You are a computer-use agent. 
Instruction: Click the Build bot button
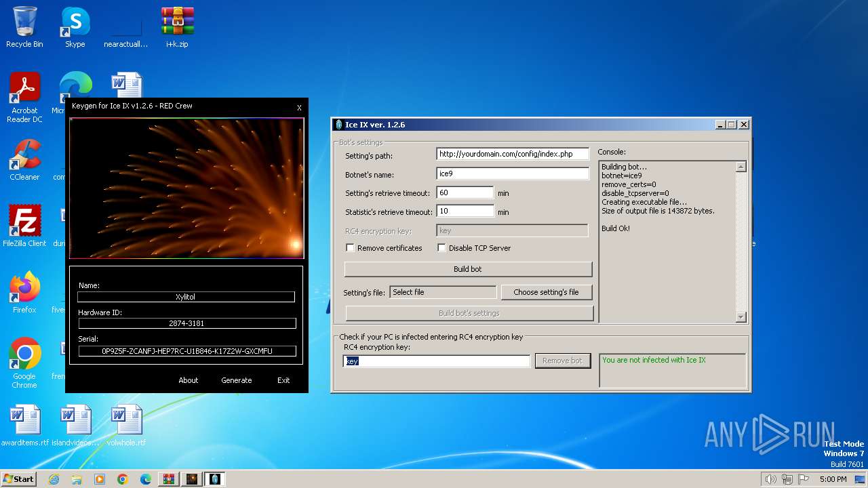468,269
